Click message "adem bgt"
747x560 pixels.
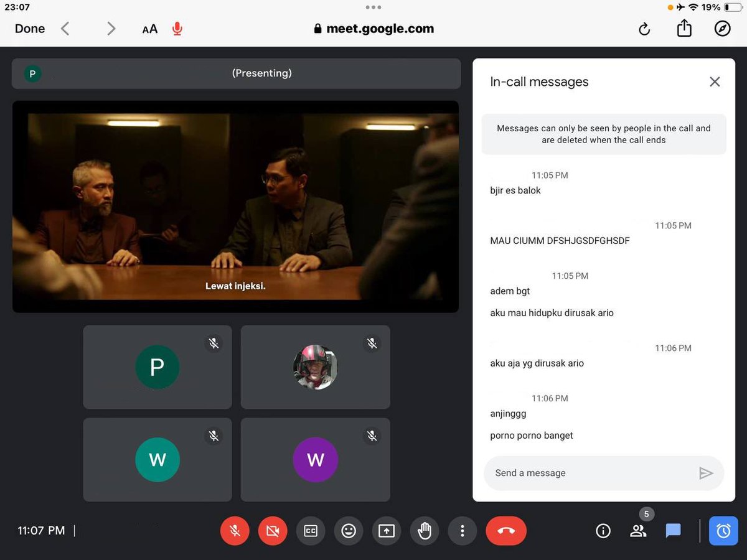(510, 291)
